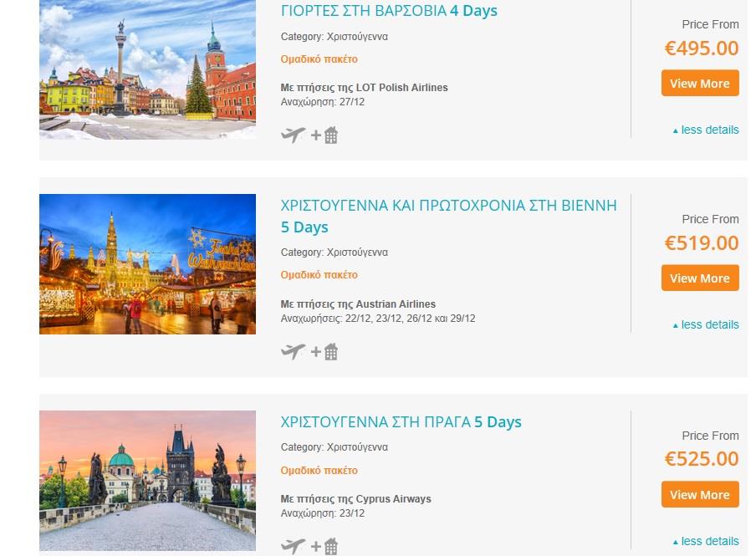The height and width of the screenshot is (556, 756).
Task: Click the airplane icon under Warsaw package
Action: (294, 135)
